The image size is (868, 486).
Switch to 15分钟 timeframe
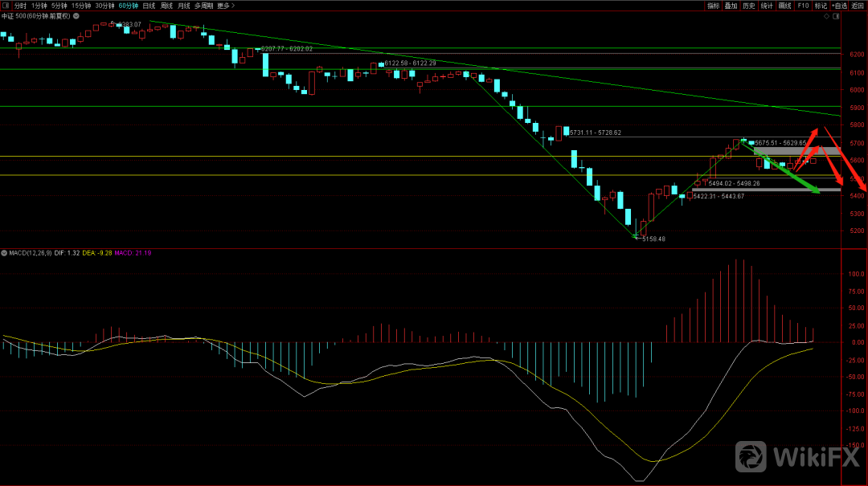coord(81,6)
